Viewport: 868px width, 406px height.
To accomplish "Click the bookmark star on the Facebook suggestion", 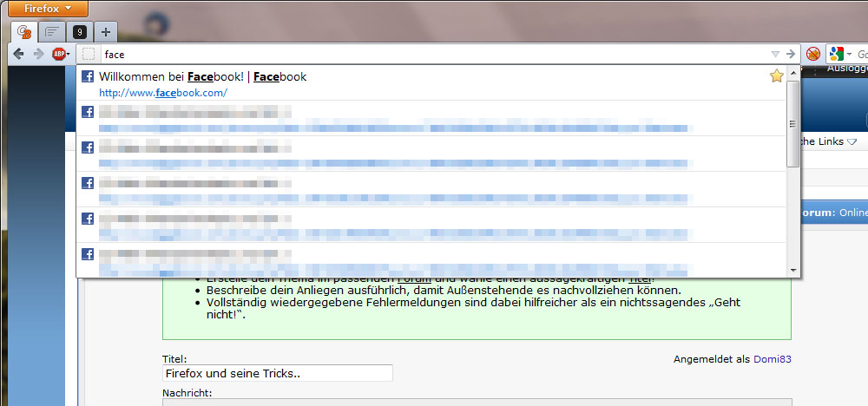I will [x=777, y=76].
